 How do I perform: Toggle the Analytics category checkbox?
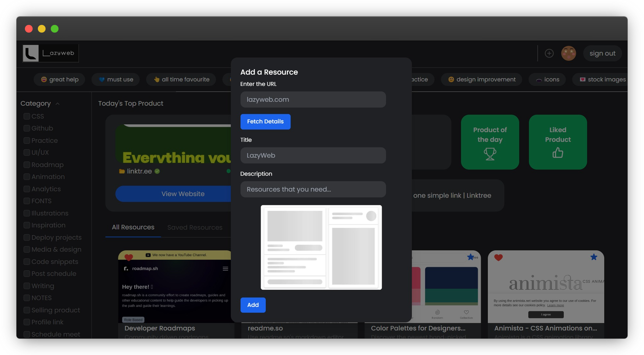coord(27,189)
